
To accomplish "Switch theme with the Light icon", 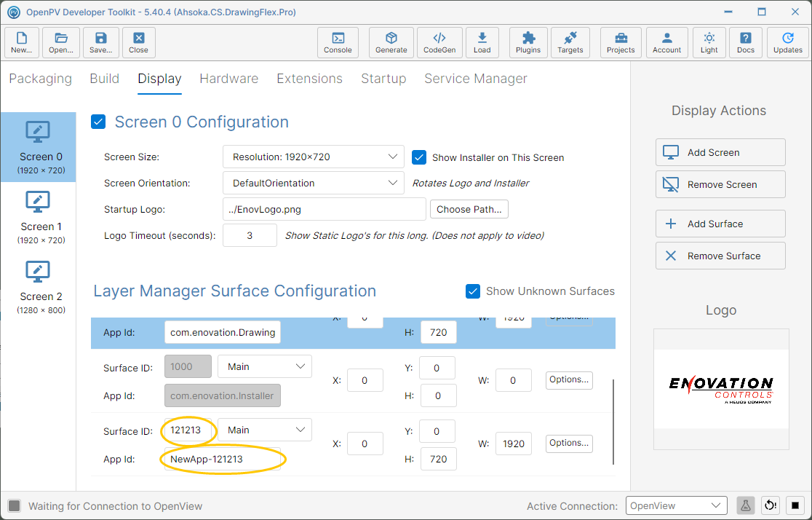I will [709, 42].
